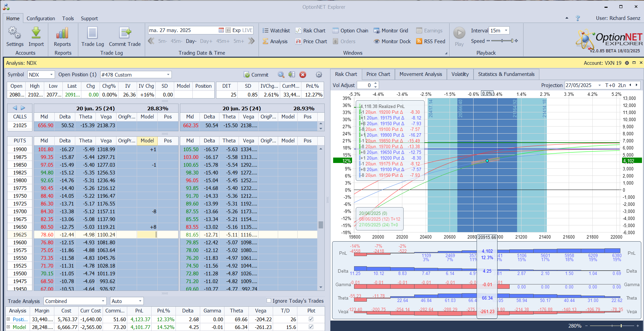Toggle Plot checkbox for Model row
644x331 pixels.
pos(311,327)
